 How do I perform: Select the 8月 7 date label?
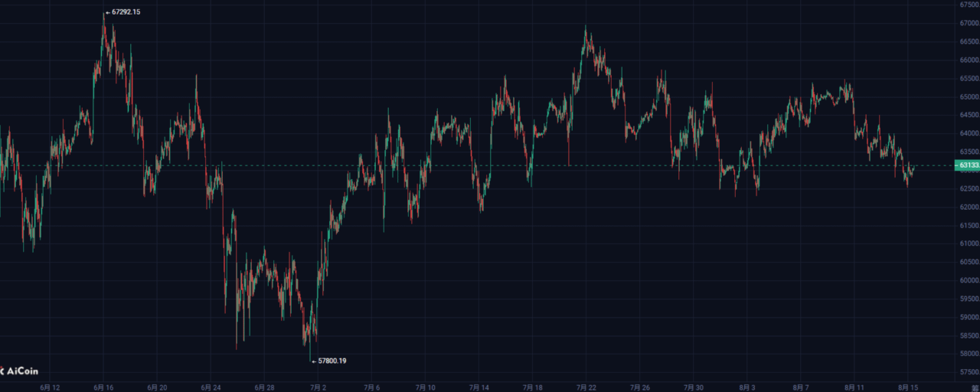(802, 387)
